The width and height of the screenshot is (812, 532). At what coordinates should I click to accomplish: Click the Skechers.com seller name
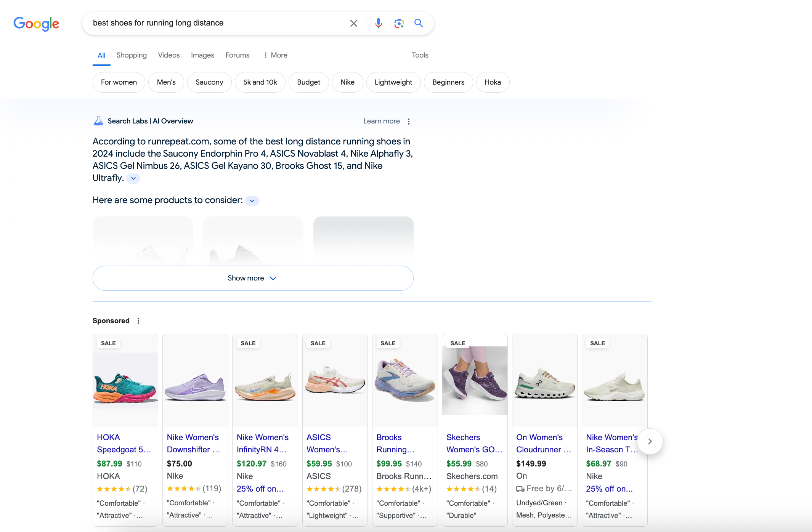point(472,476)
